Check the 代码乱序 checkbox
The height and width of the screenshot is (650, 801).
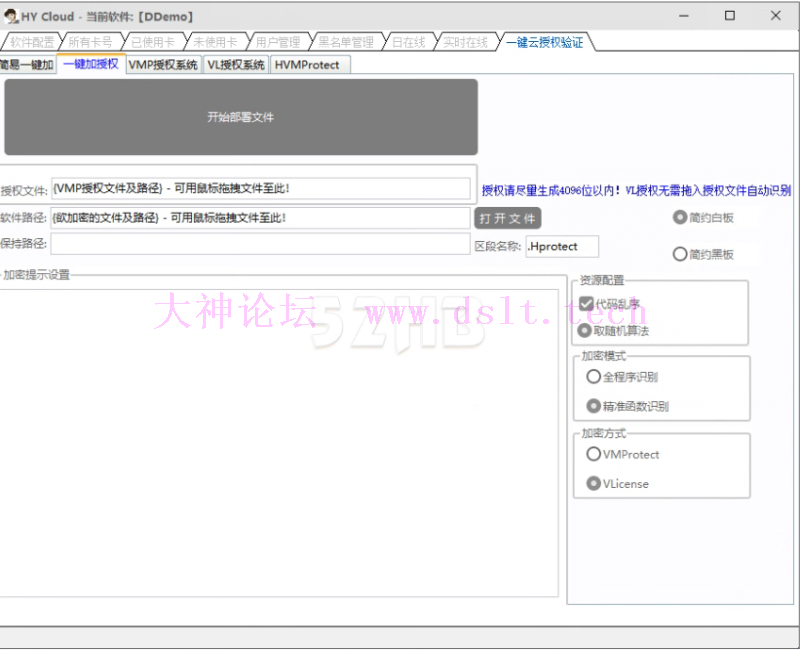point(587,304)
